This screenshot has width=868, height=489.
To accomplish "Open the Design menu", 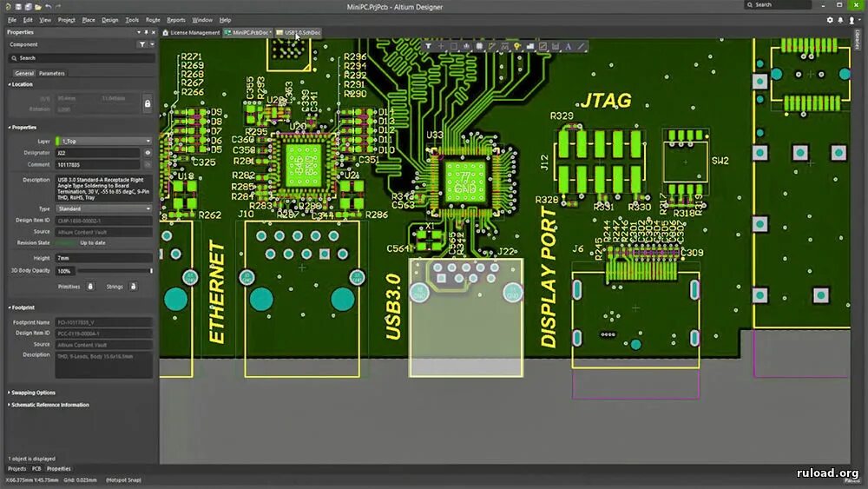I will 109,20.
